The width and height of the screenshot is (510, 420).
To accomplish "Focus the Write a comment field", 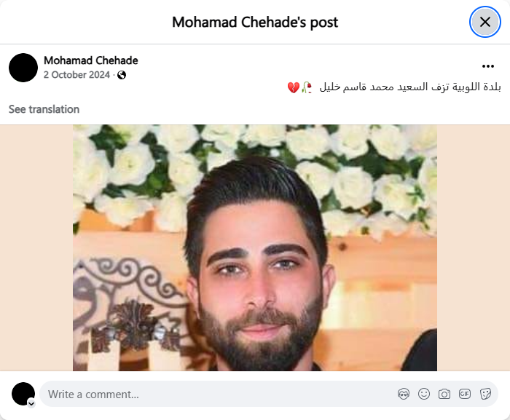I will [x=221, y=394].
